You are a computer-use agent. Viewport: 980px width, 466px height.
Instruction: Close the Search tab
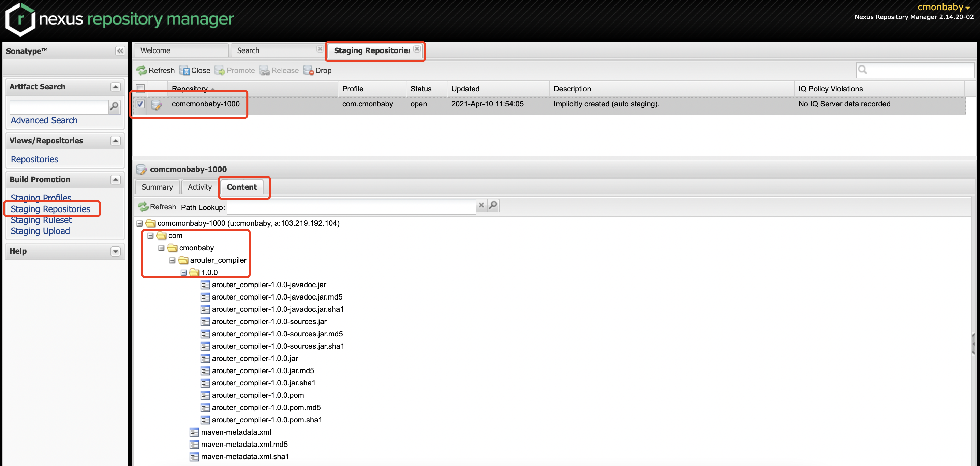[x=320, y=49]
